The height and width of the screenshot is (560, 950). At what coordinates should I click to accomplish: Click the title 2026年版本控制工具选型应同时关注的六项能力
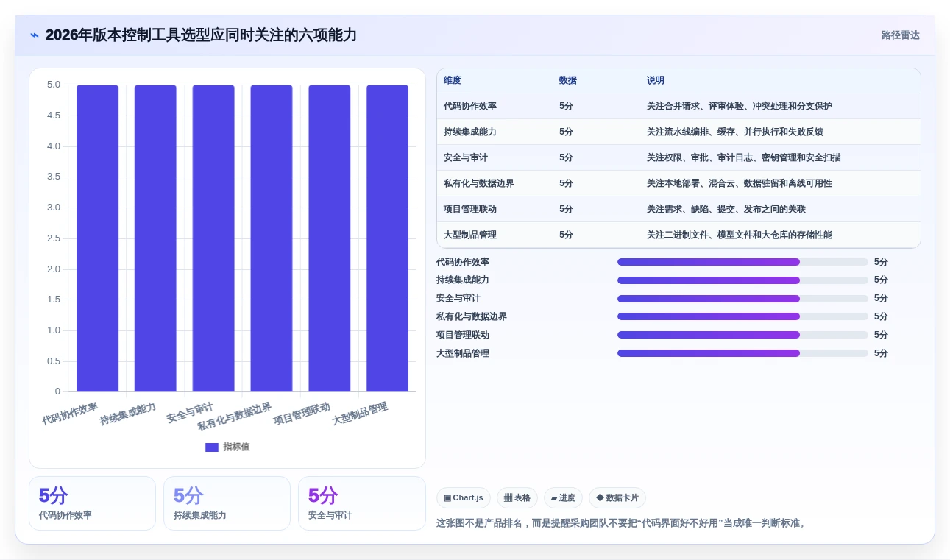pyautogui.click(x=201, y=35)
